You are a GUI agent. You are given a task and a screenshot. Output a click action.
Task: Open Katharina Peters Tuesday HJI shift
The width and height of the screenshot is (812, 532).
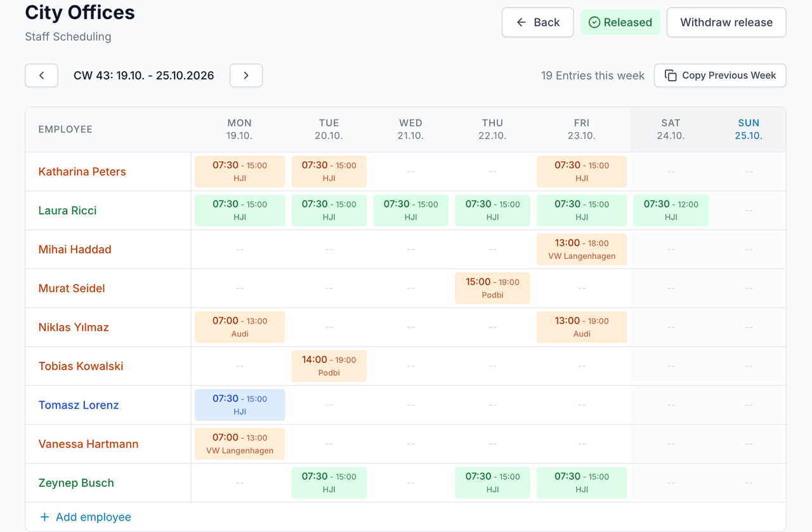[x=329, y=171]
